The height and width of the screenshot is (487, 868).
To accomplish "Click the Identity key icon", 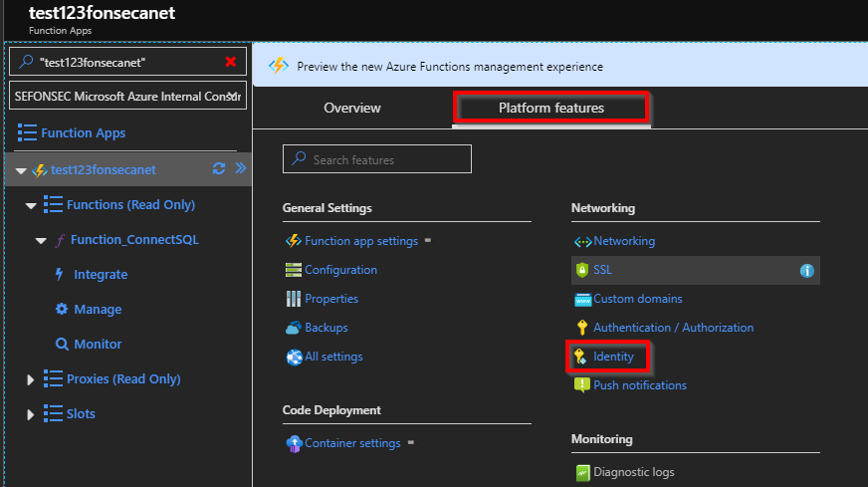I will coord(581,356).
